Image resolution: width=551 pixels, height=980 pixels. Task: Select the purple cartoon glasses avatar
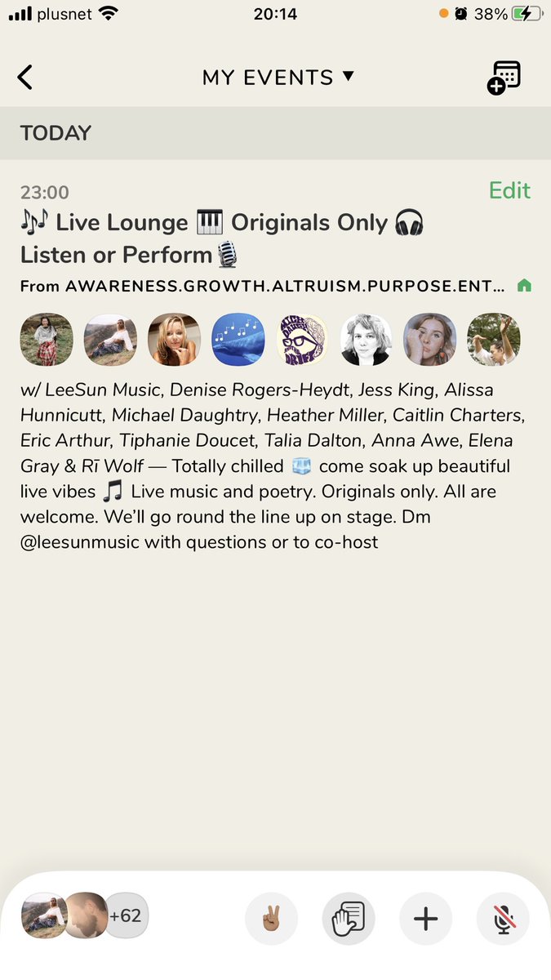(x=302, y=340)
